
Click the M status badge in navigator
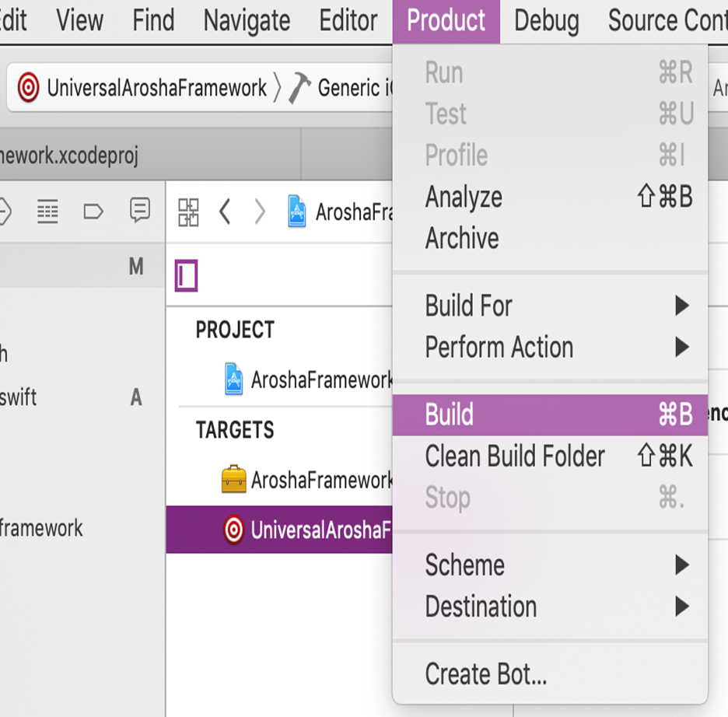click(x=136, y=267)
